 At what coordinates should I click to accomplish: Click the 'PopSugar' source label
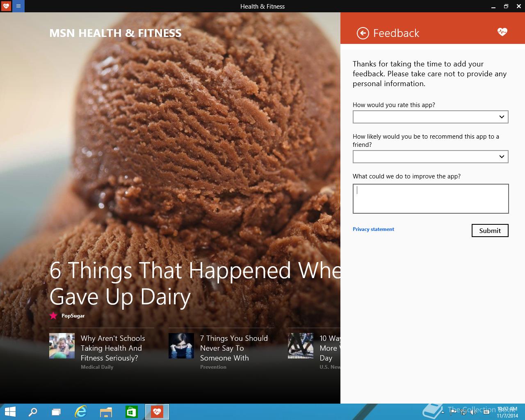tap(73, 316)
